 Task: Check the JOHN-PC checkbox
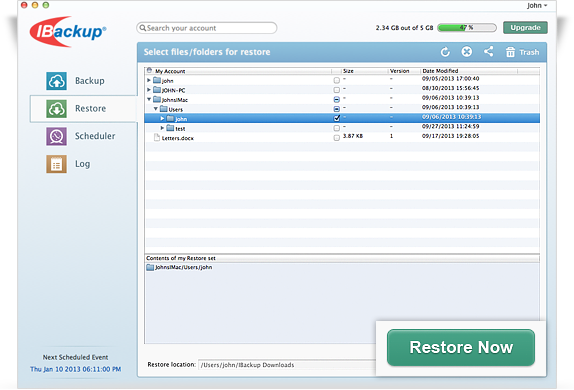[x=337, y=90]
